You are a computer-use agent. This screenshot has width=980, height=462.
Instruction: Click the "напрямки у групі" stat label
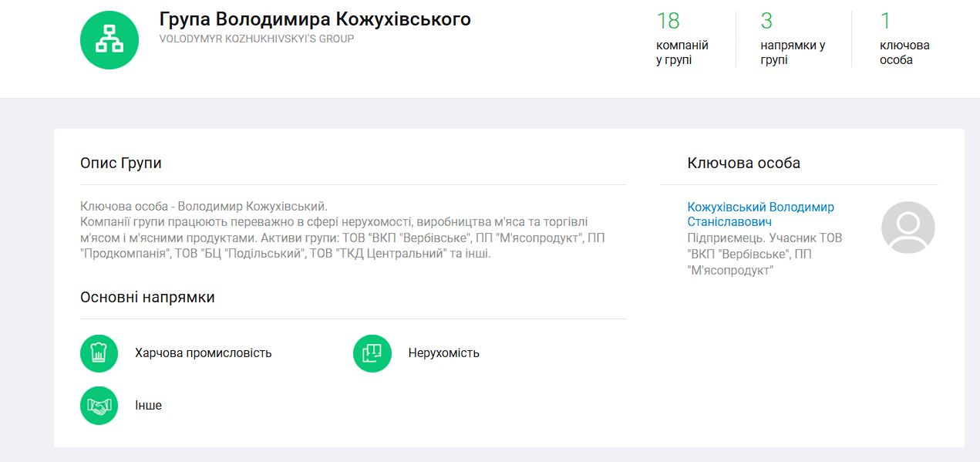pos(792,52)
